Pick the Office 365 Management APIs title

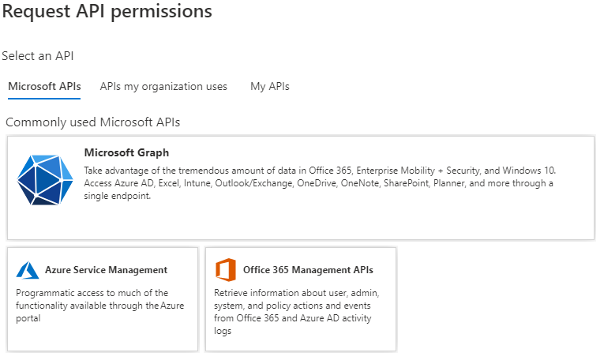(x=308, y=270)
